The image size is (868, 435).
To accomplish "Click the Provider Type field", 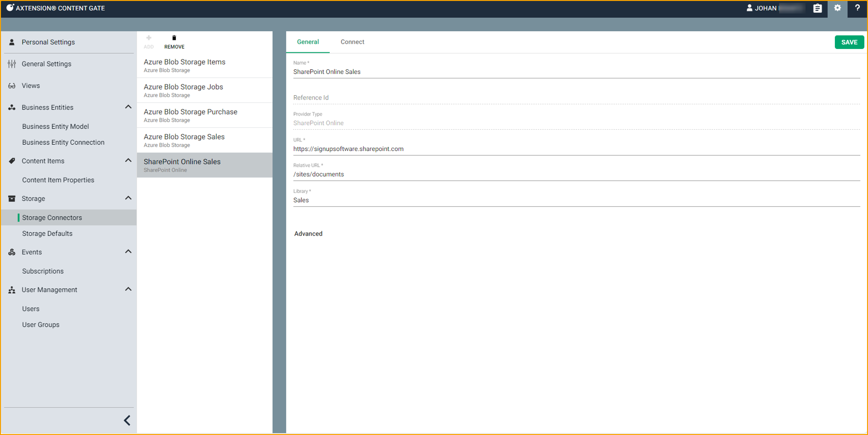I will coord(576,123).
